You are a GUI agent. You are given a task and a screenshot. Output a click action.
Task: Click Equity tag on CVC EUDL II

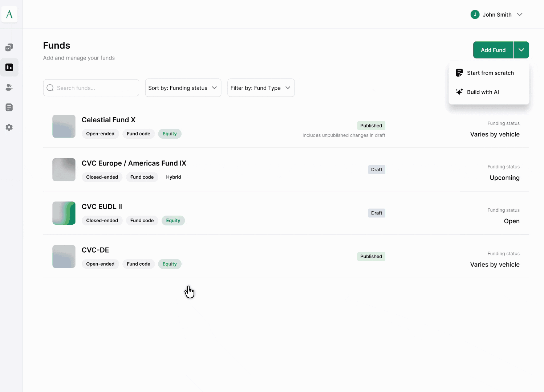pos(173,220)
